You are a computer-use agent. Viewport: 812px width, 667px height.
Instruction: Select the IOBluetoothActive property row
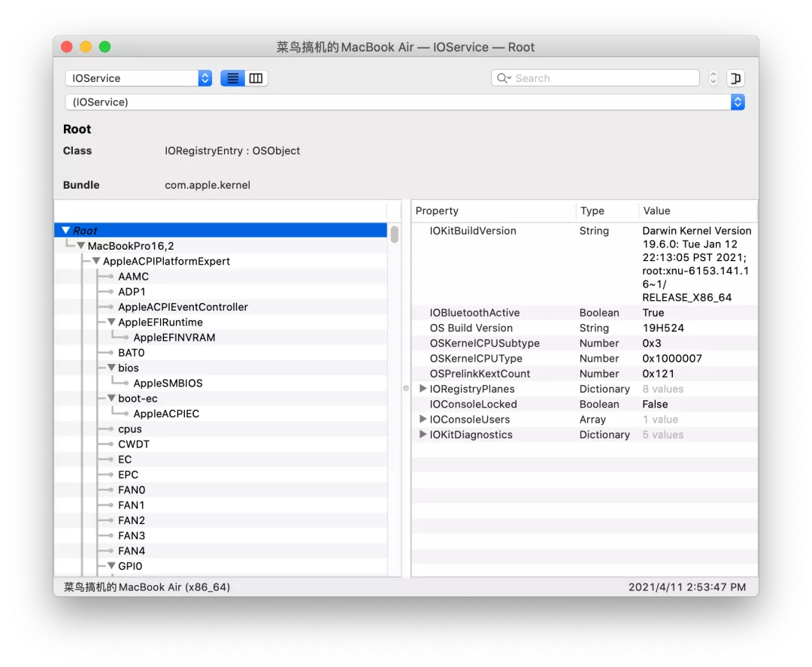(585, 313)
